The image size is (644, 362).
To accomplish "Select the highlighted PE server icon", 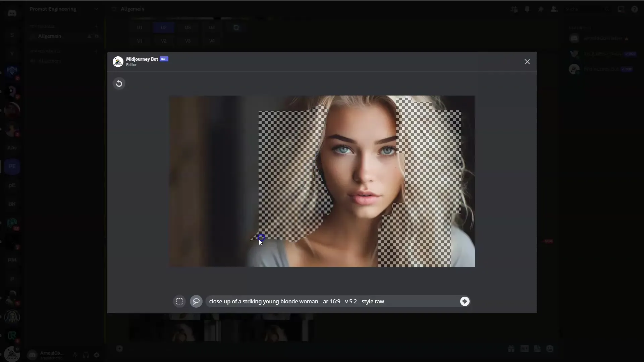I will (12, 166).
